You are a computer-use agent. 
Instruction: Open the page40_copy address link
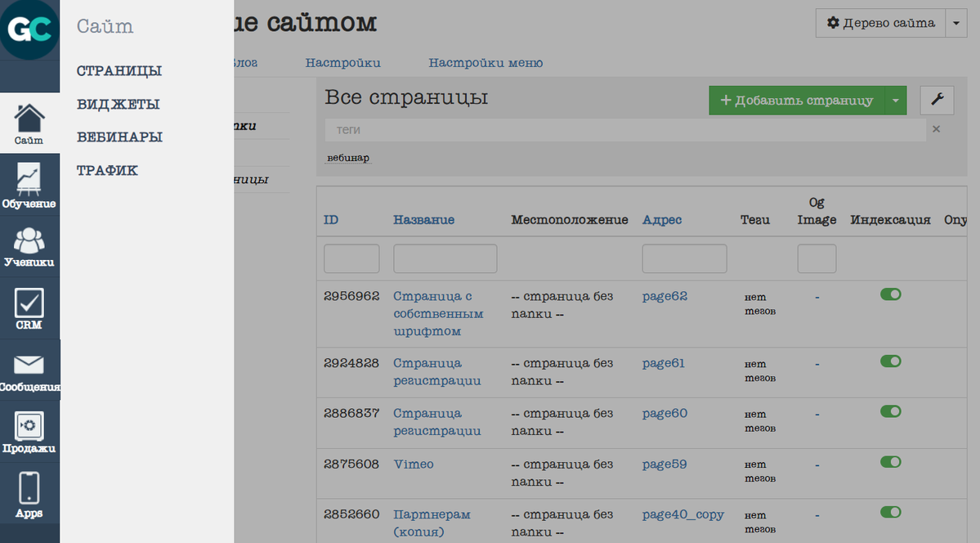[x=683, y=514]
